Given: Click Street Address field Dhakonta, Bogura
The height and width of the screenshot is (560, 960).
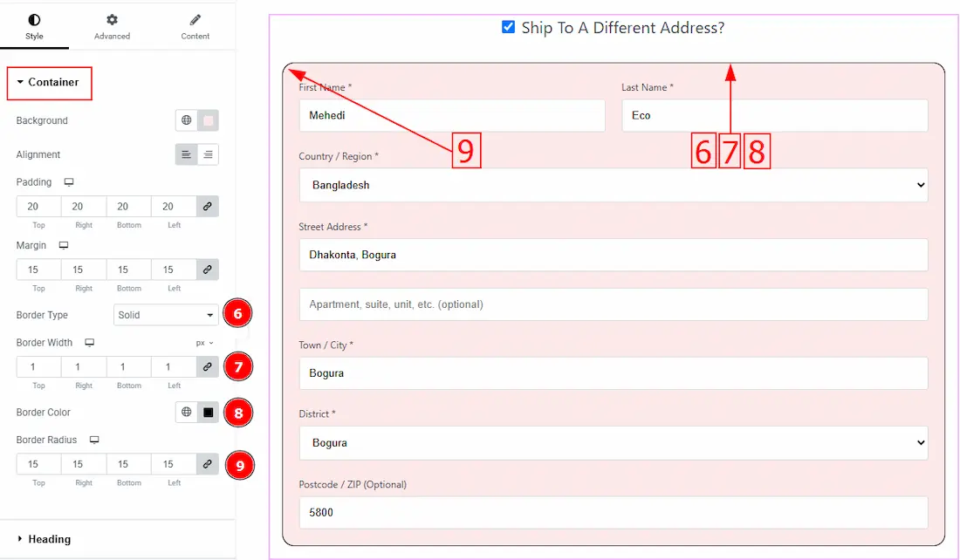Looking at the screenshot, I should click(614, 256).
